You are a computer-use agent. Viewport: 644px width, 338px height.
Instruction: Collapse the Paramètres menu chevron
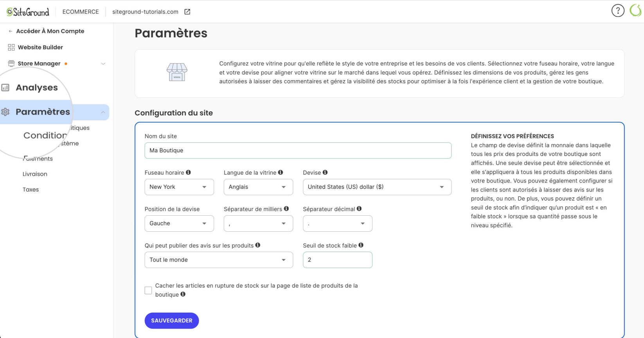pos(103,113)
